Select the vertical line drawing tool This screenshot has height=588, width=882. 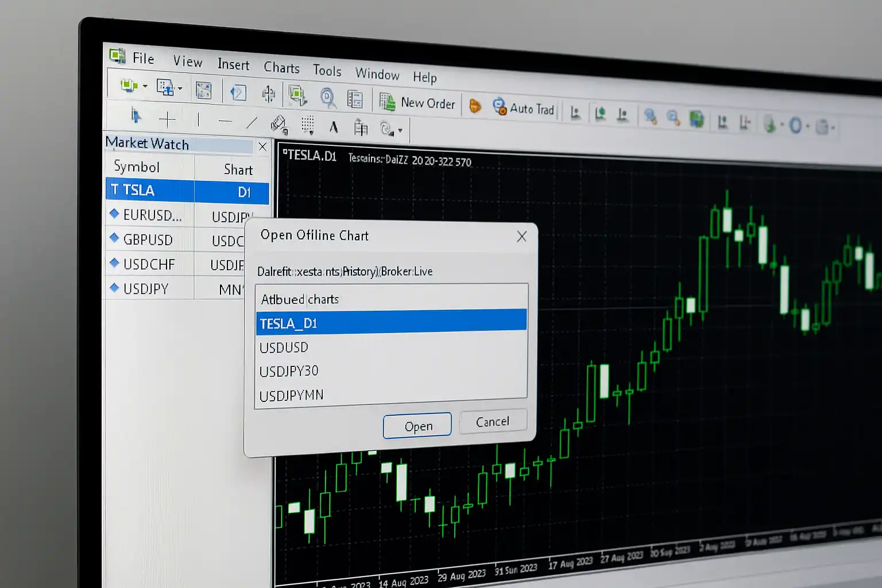point(198,120)
